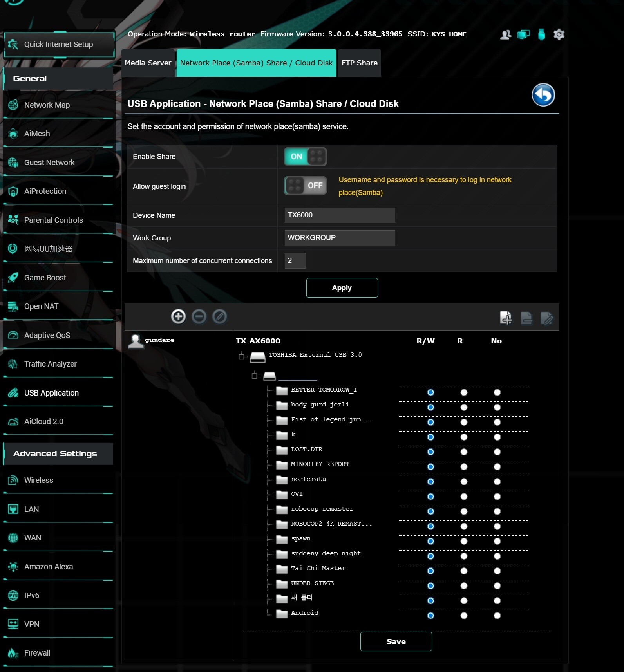This screenshot has width=624, height=672.
Task: Click the Wireless router operation mode link
Action: click(x=222, y=34)
